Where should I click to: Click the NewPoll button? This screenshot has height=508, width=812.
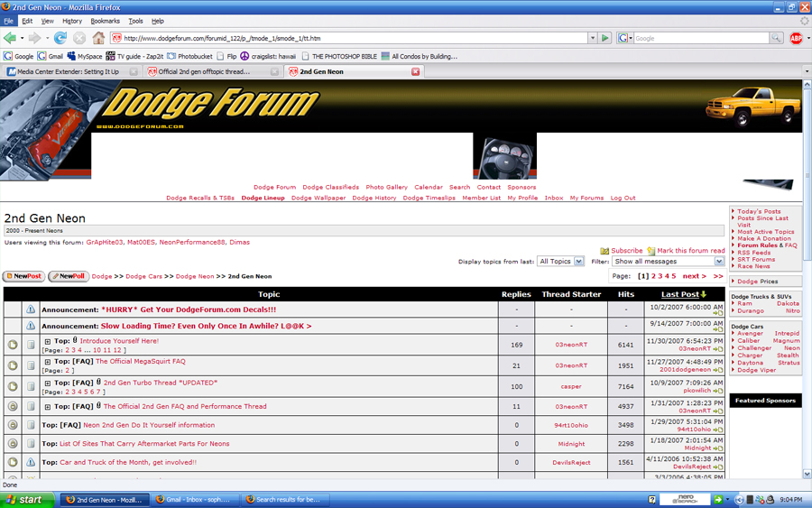(69, 276)
